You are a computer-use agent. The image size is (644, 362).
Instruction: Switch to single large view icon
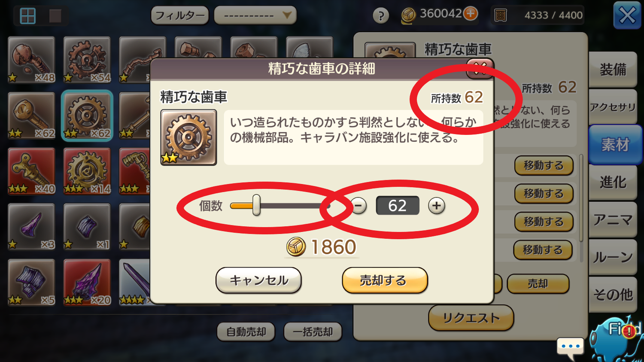(55, 16)
